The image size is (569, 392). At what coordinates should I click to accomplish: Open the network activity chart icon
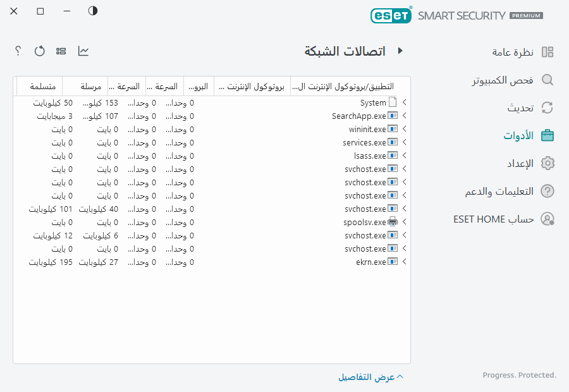(83, 51)
